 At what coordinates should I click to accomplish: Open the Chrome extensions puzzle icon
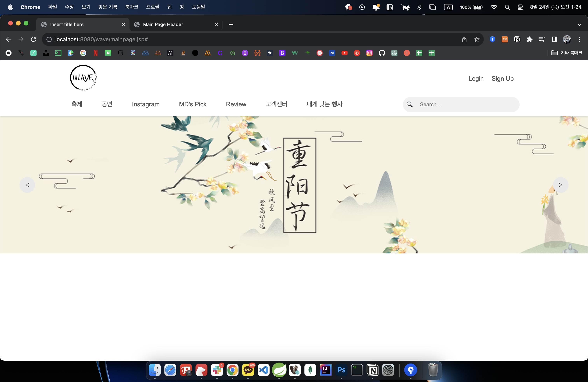[x=529, y=39]
